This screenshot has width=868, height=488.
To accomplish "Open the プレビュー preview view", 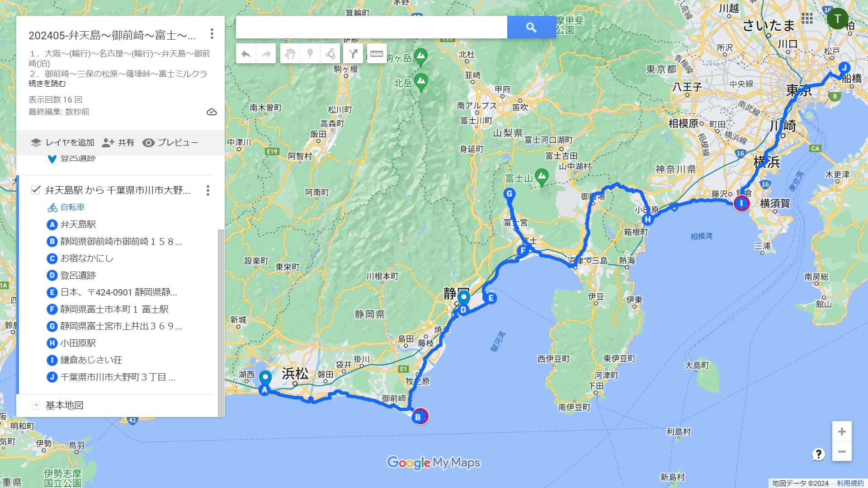I will point(170,143).
